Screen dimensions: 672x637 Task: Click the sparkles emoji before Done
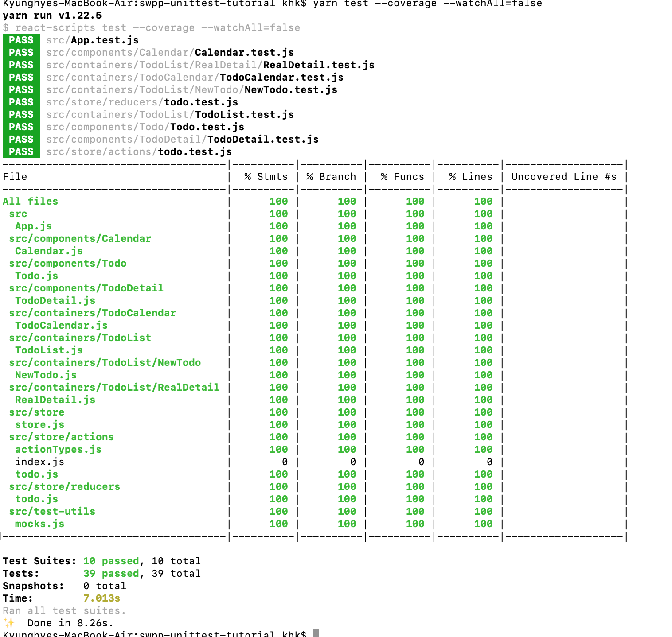[x=9, y=623]
